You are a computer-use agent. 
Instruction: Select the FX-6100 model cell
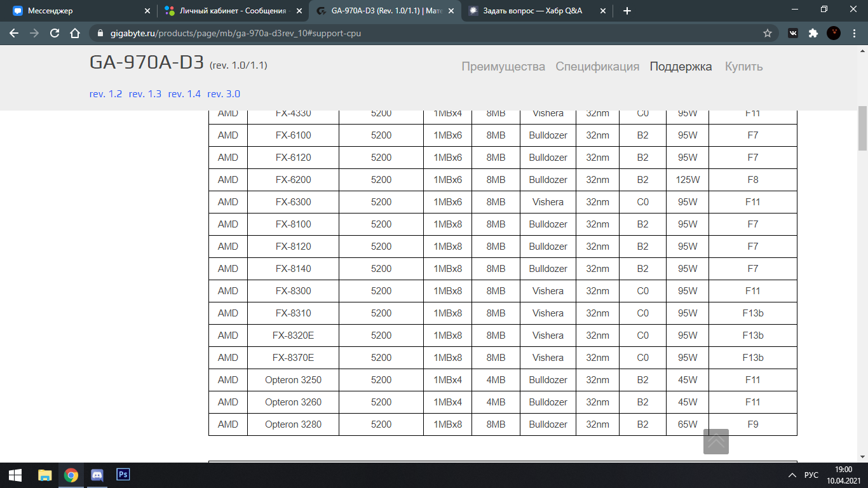(x=293, y=135)
